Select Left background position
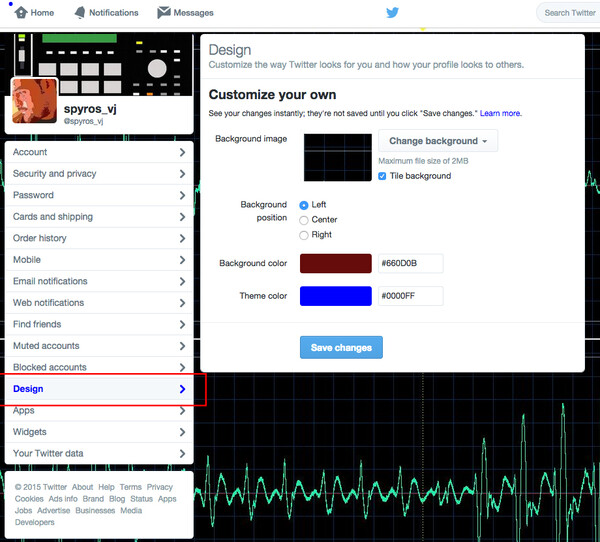600x542 pixels. (303, 205)
